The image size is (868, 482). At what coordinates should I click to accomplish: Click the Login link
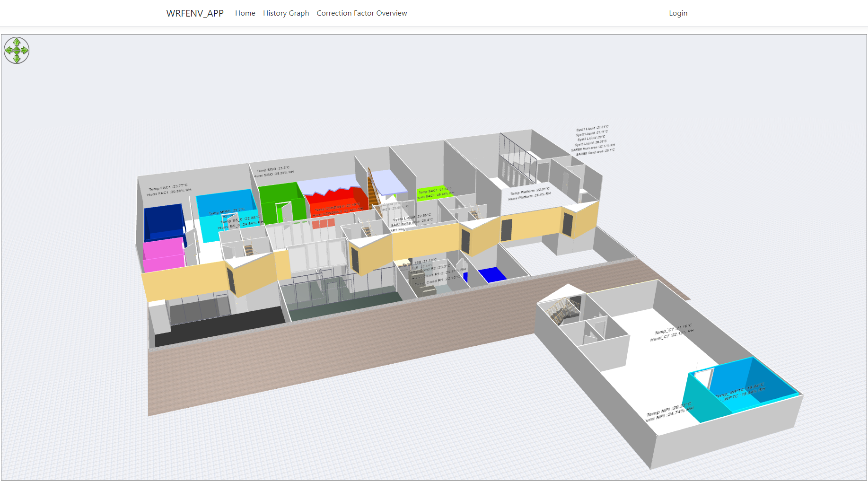coord(678,13)
